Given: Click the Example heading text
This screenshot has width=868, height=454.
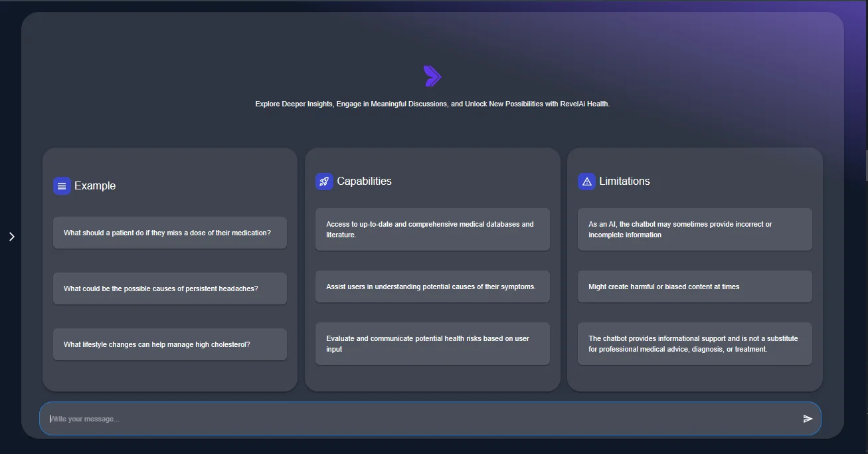Looking at the screenshot, I should tap(95, 186).
